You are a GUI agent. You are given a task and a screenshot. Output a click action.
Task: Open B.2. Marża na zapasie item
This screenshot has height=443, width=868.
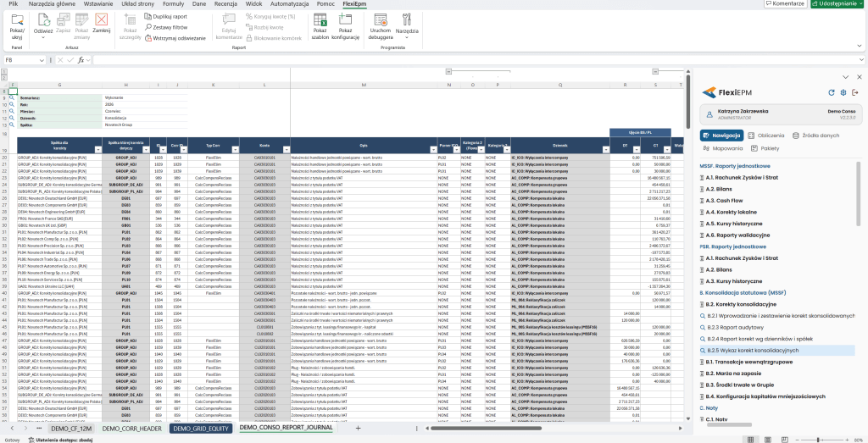point(737,374)
